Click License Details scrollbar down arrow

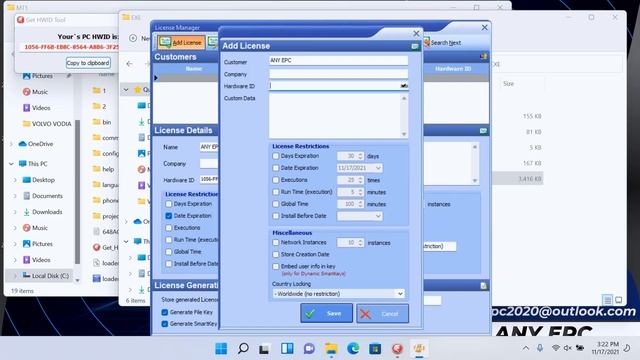[475, 180]
